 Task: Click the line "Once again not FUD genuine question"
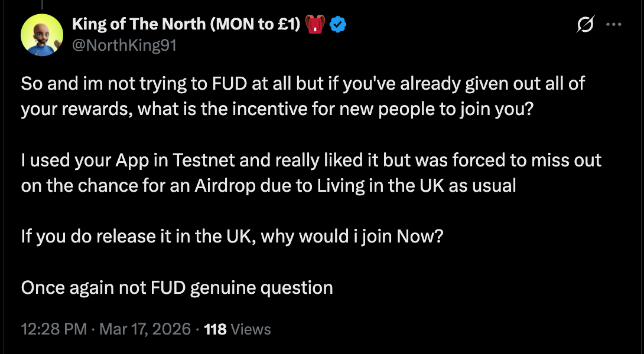[x=177, y=288]
